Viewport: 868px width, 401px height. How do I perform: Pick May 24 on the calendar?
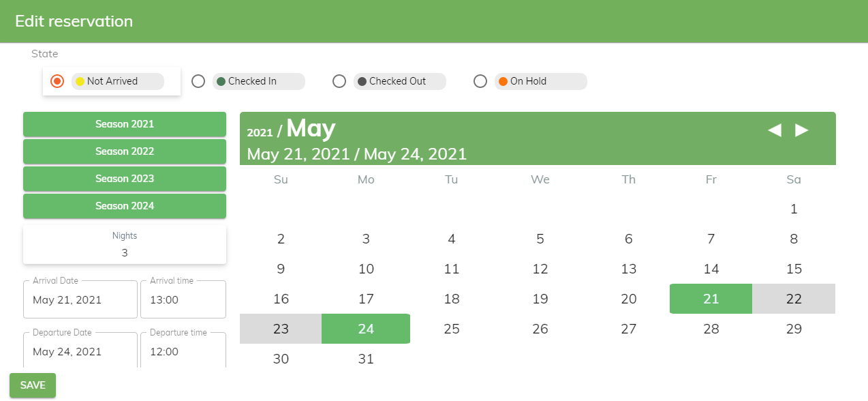tap(366, 329)
